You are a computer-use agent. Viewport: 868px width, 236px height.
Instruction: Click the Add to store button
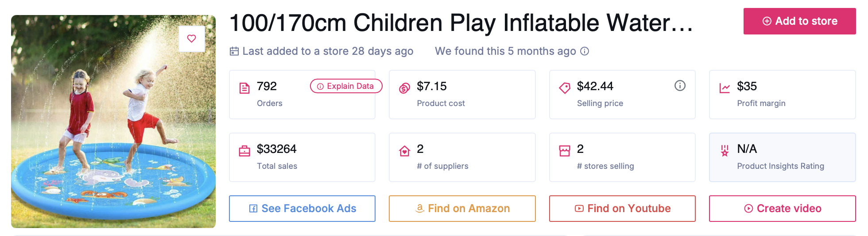pos(799,21)
